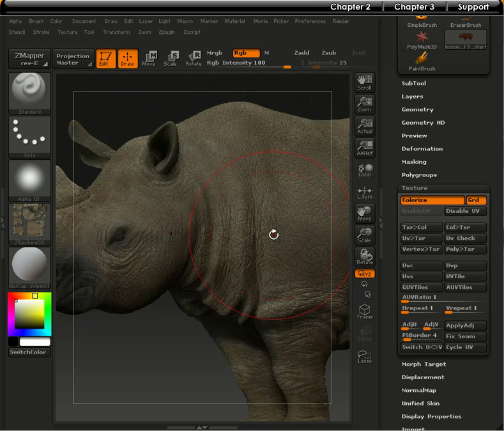The height and width of the screenshot is (431, 504).
Task: Expand the Geometry section
Action: (x=417, y=109)
